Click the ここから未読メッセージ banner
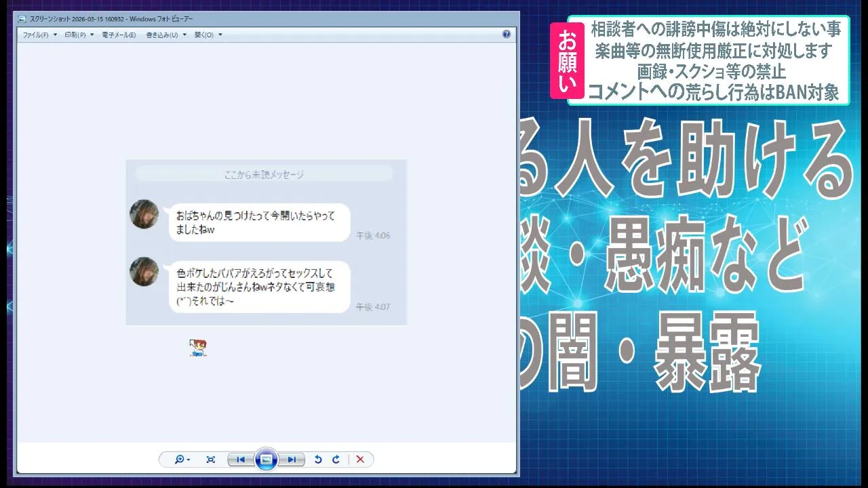 click(264, 174)
